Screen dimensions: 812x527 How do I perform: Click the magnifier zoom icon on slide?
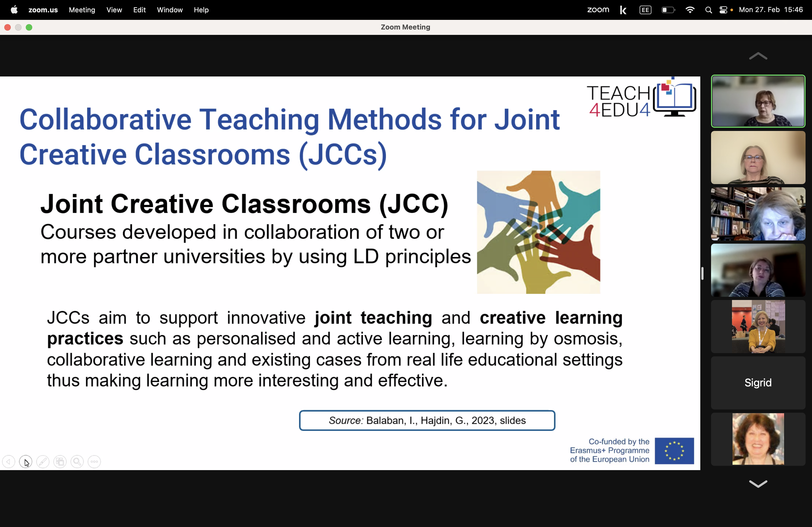click(x=77, y=462)
